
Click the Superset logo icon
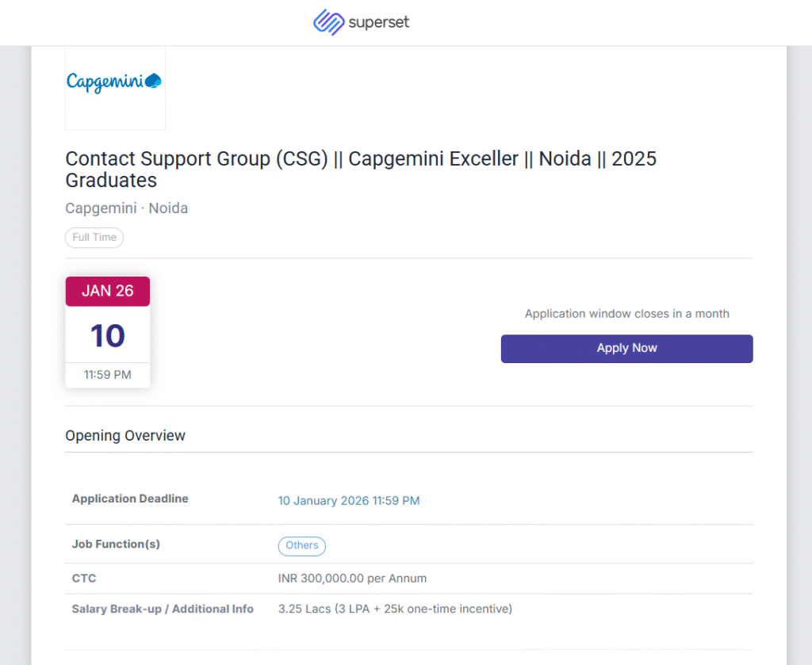328,22
